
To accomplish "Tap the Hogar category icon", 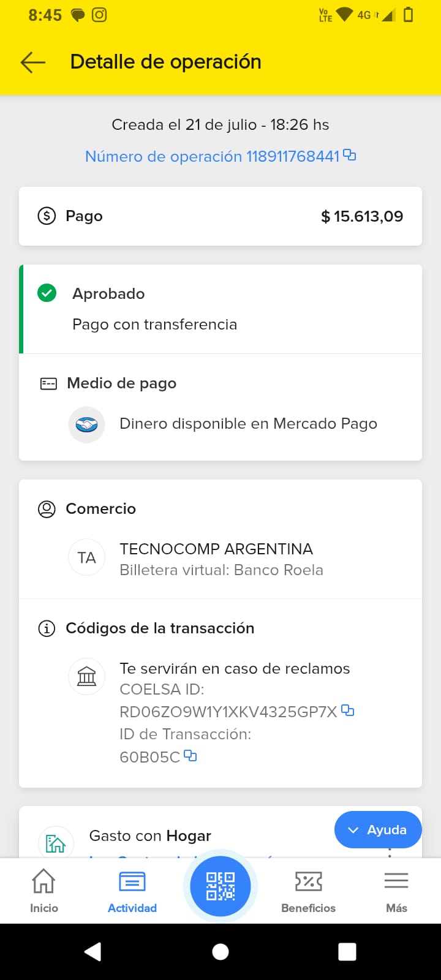I will click(56, 843).
